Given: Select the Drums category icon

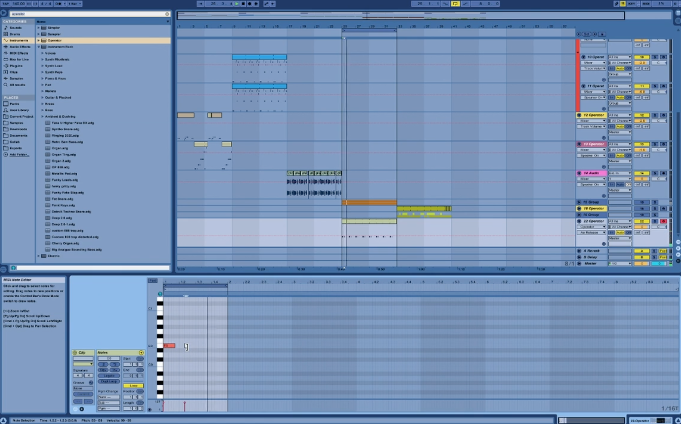Looking at the screenshot, I should (6, 34).
